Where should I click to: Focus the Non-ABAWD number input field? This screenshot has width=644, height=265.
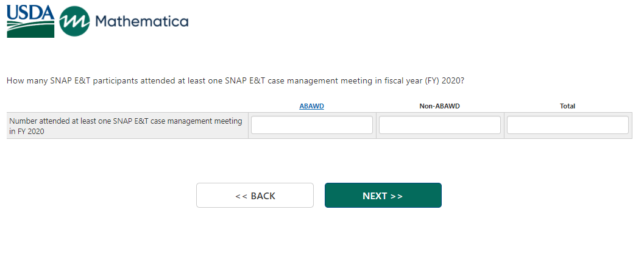tap(439, 125)
